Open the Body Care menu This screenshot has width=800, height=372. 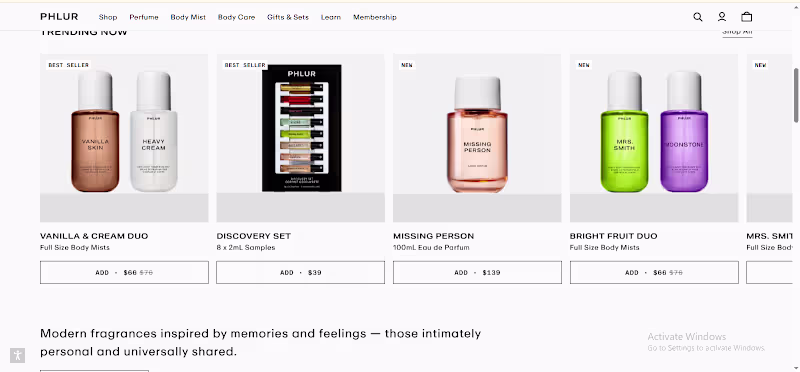(x=236, y=17)
